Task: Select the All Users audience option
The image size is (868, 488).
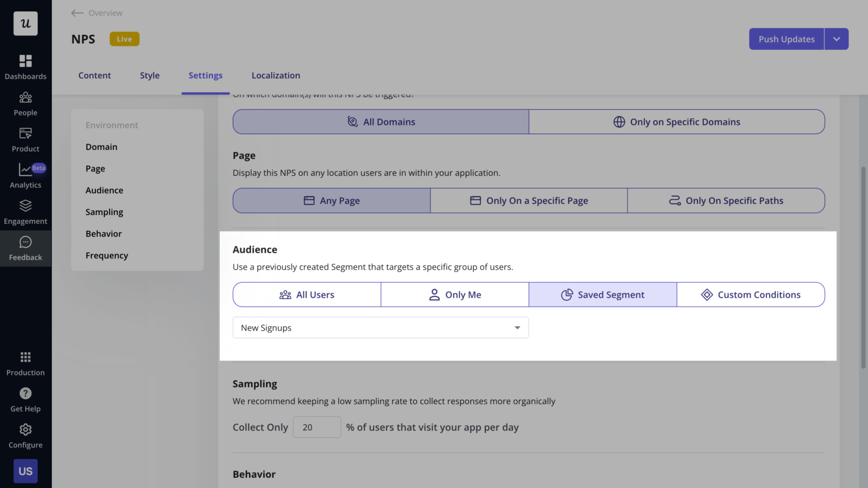Action: coord(307,294)
